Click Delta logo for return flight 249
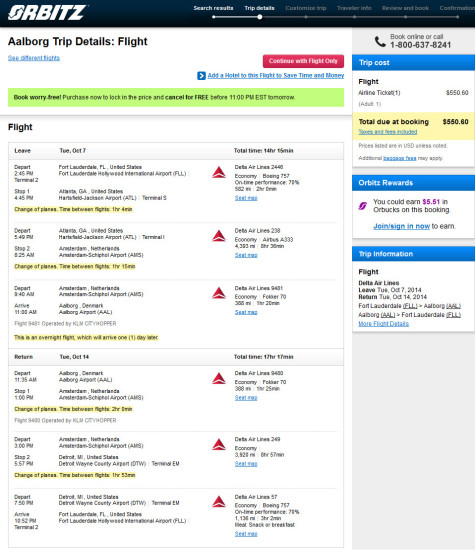The width and height of the screenshot is (475, 550). [x=219, y=444]
